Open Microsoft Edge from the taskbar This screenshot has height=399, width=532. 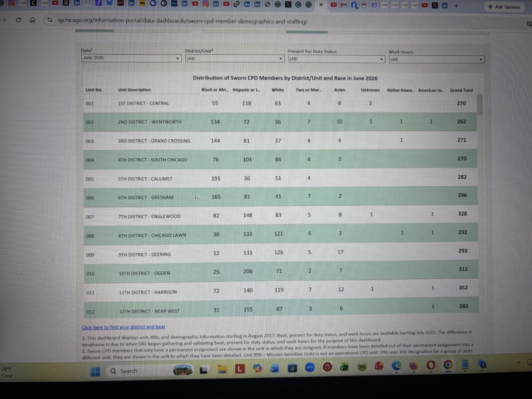(x=396, y=366)
